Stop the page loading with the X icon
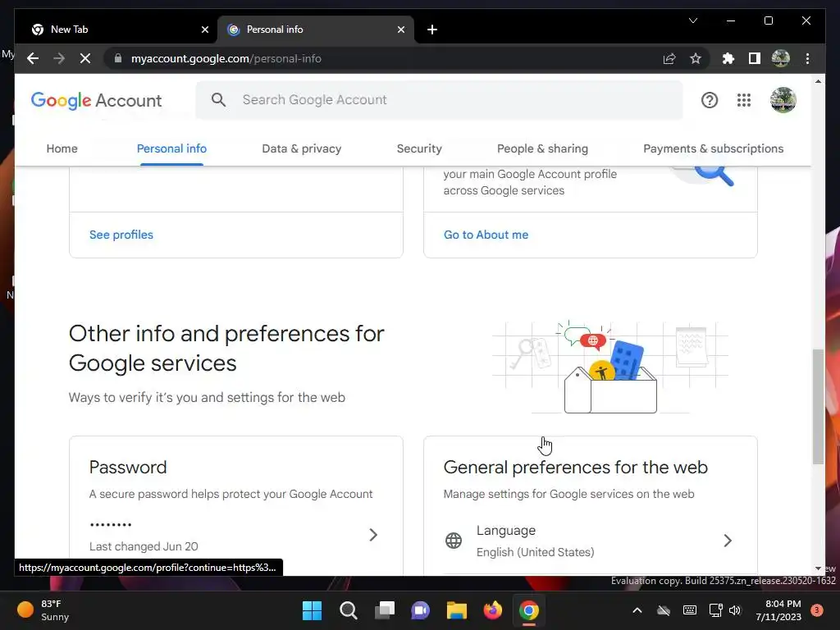The height and width of the screenshot is (630, 840). [x=85, y=58]
